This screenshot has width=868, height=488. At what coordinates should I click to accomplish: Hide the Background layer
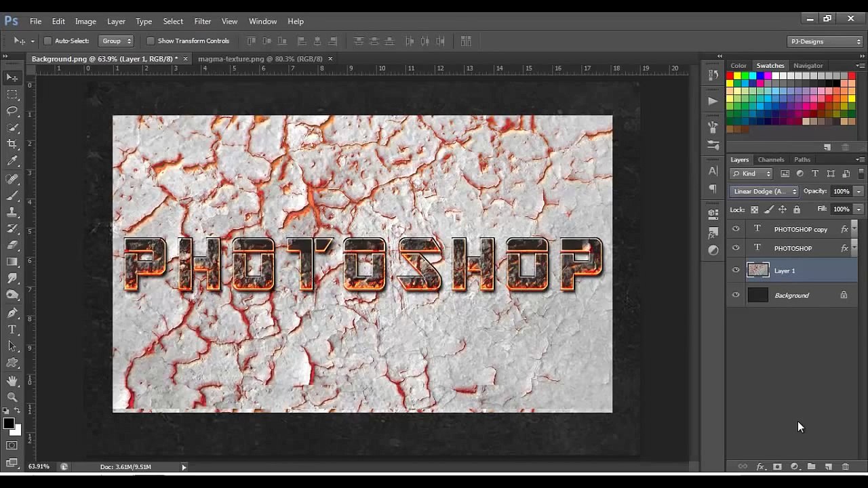736,295
